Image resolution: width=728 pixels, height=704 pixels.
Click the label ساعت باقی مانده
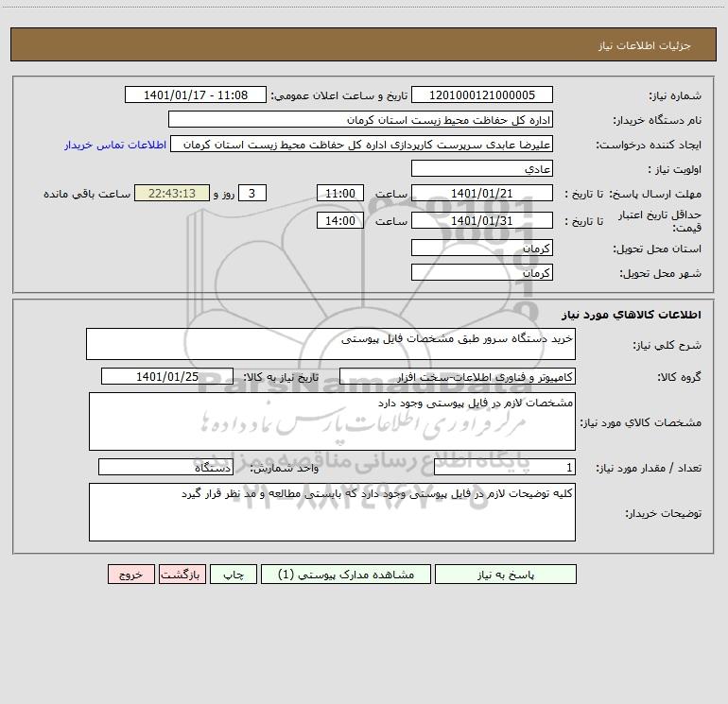click(x=87, y=194)
